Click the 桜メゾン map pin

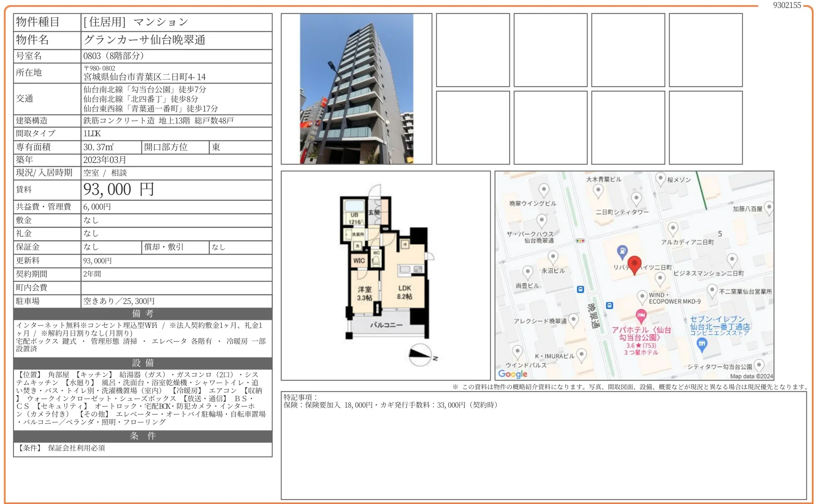point(660,178)
